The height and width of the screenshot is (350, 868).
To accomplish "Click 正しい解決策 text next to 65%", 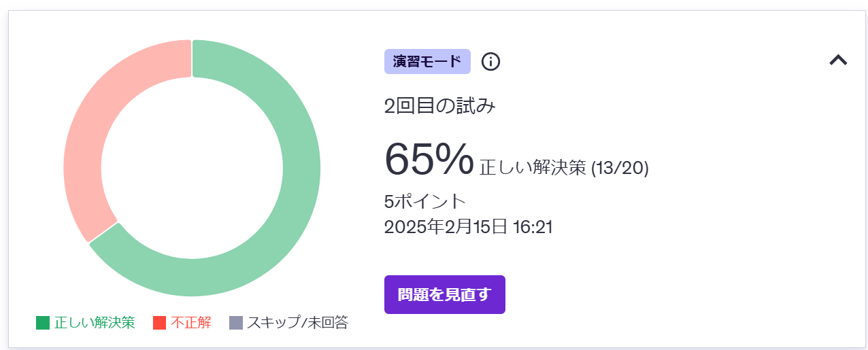I will 533,168.
